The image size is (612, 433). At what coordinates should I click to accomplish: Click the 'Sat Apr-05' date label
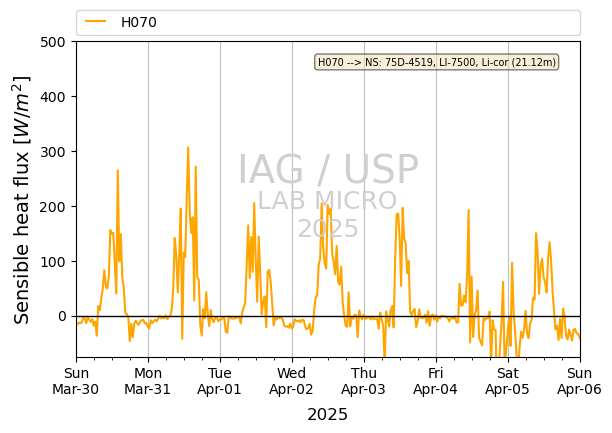pyautogui.click(x=507, y=381)
